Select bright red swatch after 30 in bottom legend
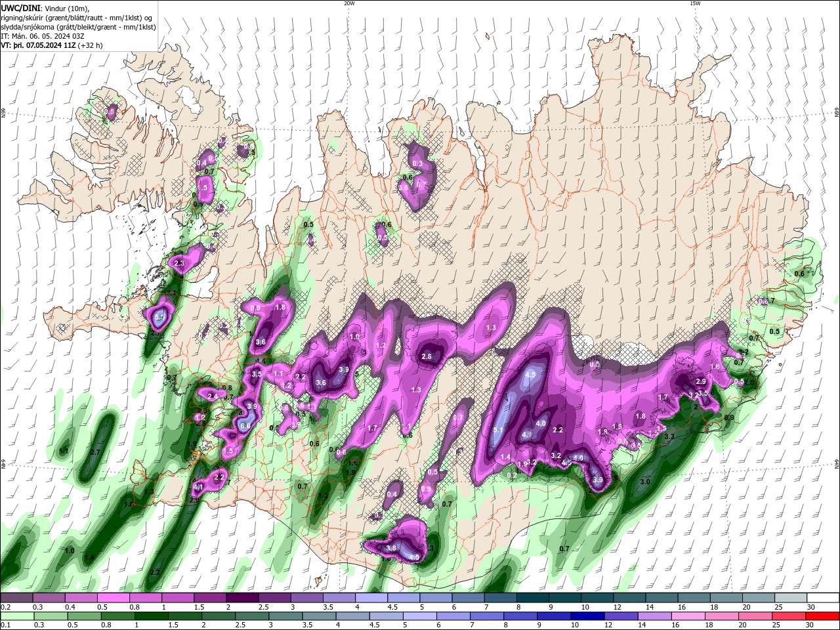Image resolution: width=840 pixels, height=630 pixels. 823,616
